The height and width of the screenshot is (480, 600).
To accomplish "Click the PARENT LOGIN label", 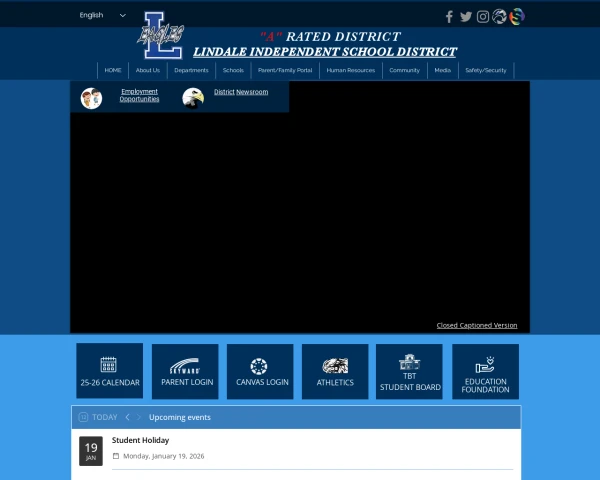I will point(187,382).
